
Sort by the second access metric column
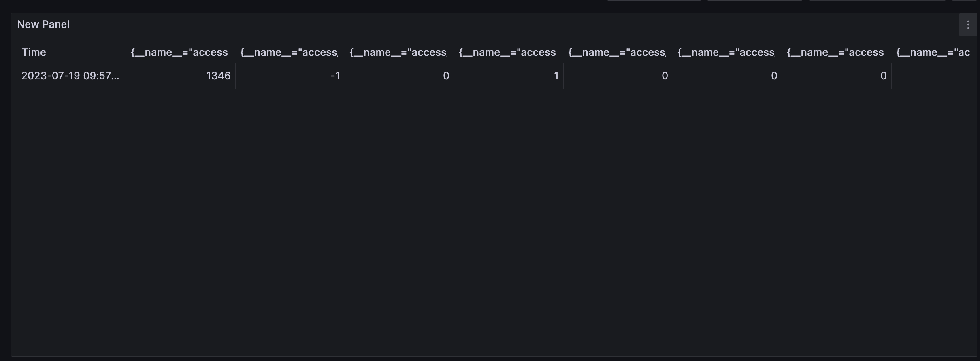point(288,52)
